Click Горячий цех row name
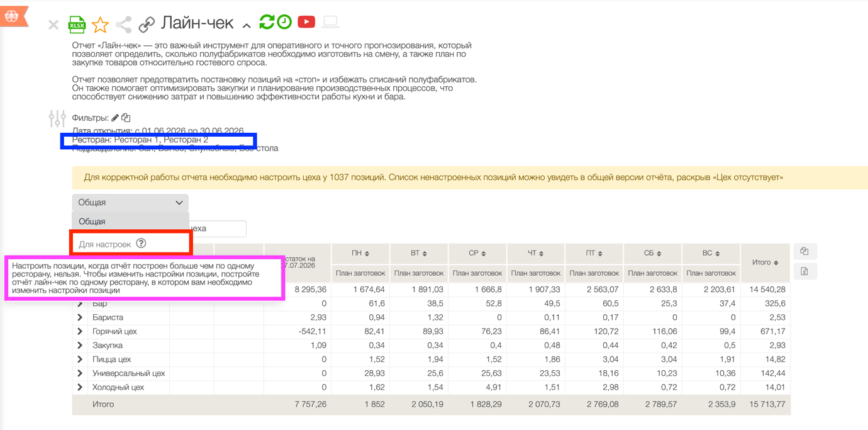 point(114,331)
